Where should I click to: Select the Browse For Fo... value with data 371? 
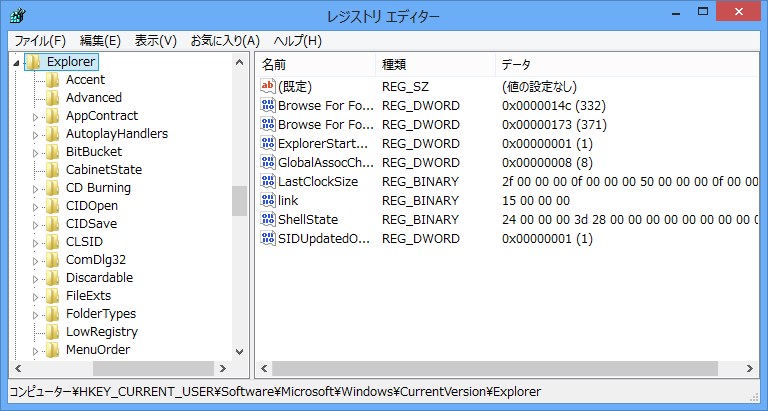click(326, 125)
